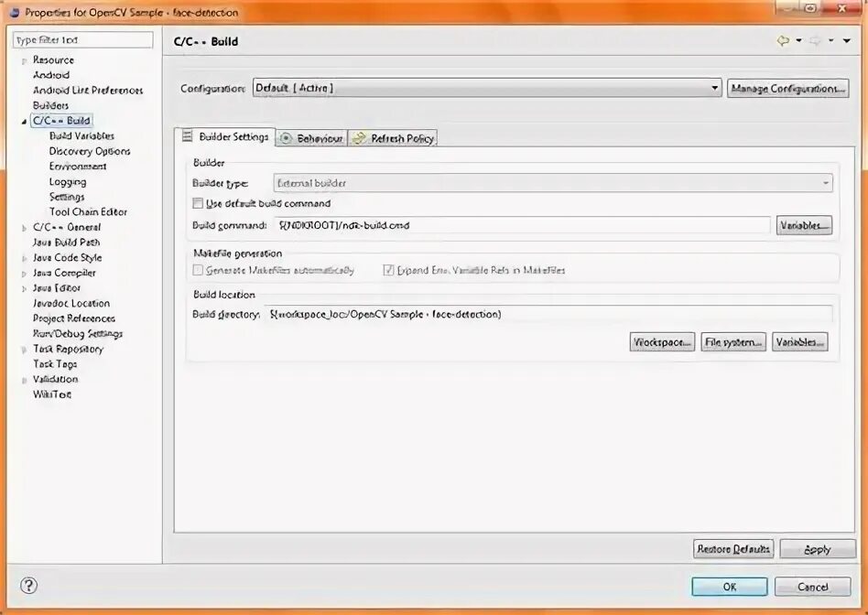
Task: Expand the Java Code Style node
Action: pos(24,258)
